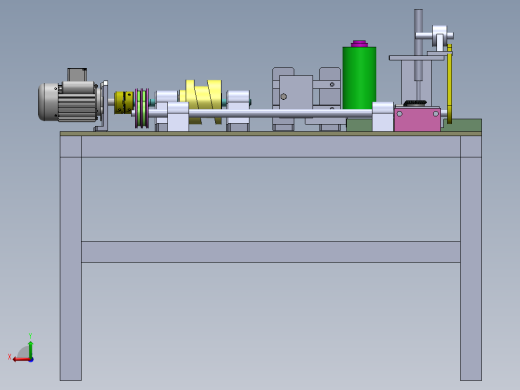The height and width of the screenshot is (390, 520).
Task: Pick the pink gearbox block
Action: (x=417, y=120)
